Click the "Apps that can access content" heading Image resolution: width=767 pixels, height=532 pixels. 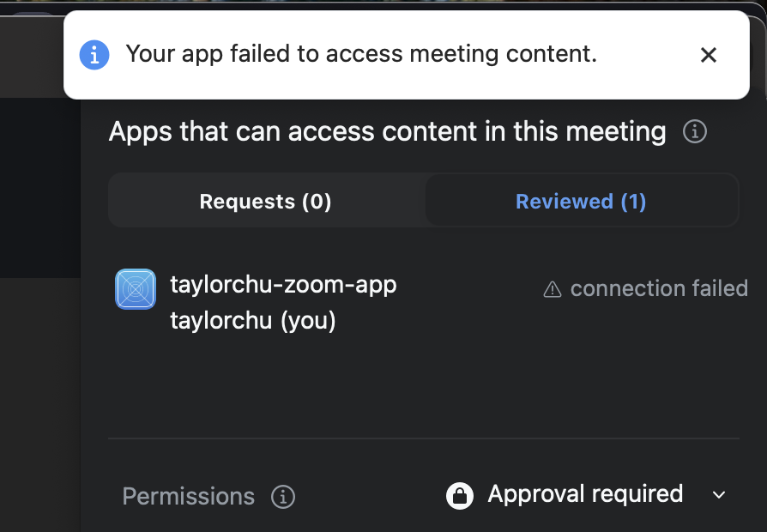pos(387,132)
